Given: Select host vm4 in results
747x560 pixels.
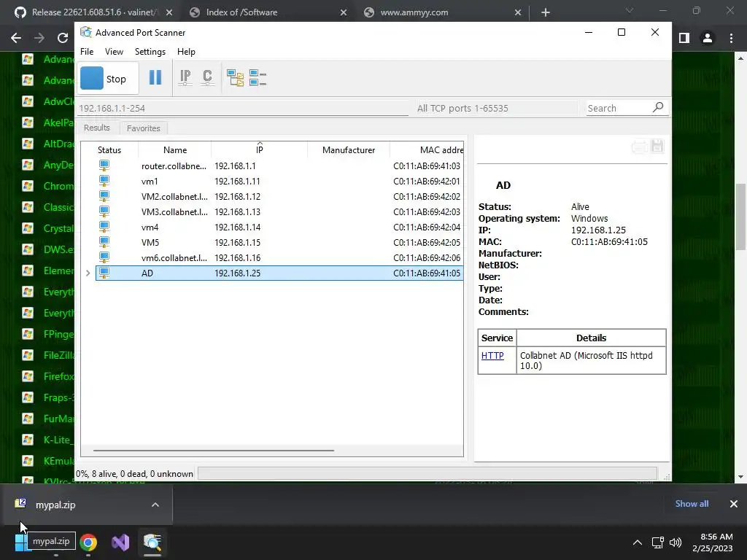Looking at the screenshot, I should (x=279, y=227).
